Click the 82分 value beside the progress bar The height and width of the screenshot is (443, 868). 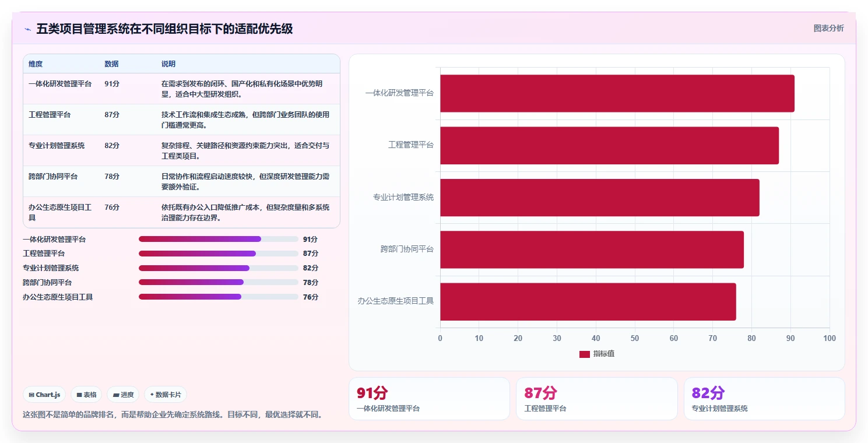(311, 268)
